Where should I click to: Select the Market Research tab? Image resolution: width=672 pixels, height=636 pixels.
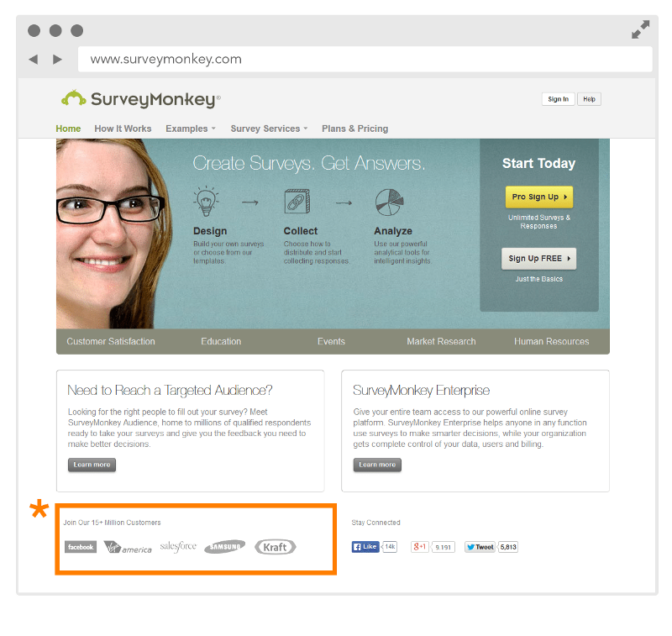click(x=442, y=342)
